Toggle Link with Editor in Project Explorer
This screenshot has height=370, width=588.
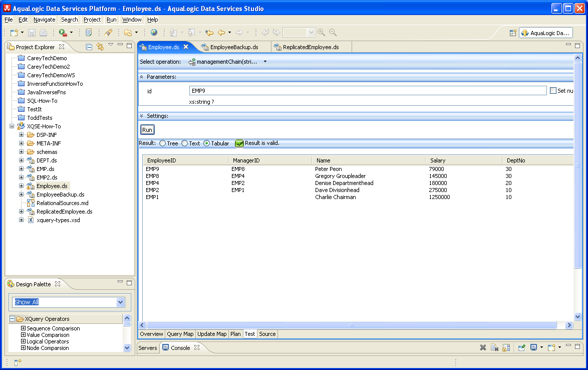(100, 47)
